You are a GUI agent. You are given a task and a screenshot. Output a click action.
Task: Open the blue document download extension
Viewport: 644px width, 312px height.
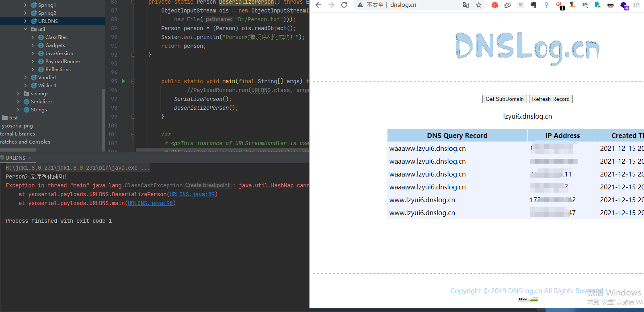(x=598, y=5)
